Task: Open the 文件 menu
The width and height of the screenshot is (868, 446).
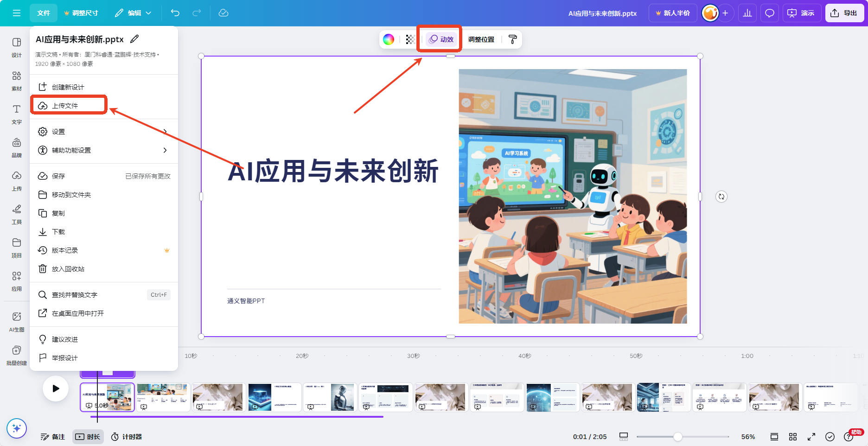Action: click(x=43, y=13)
